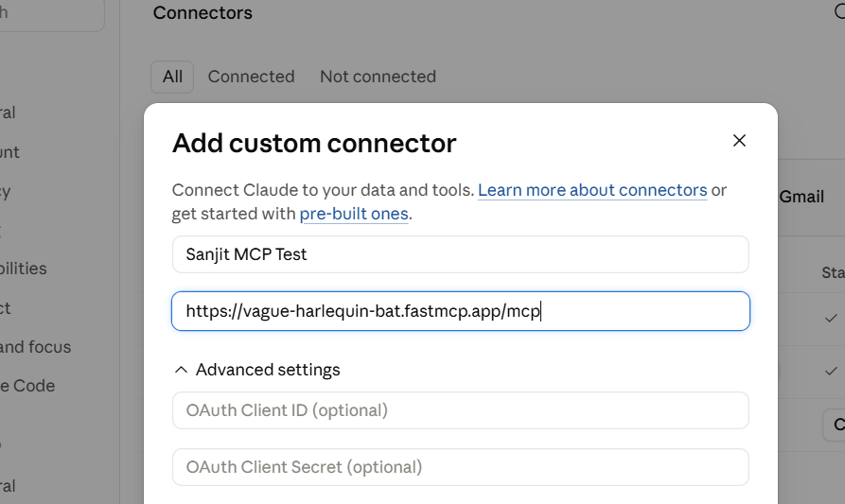Click the OAuth Client ID field
The image size is (845, 504).
coord(461,410)
